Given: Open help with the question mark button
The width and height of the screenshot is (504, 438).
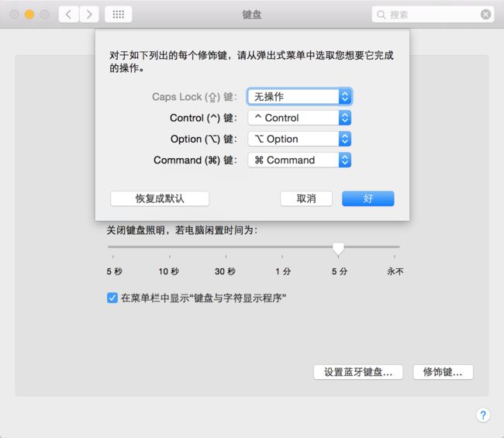Looking at the screenshot, I should 483,415.
